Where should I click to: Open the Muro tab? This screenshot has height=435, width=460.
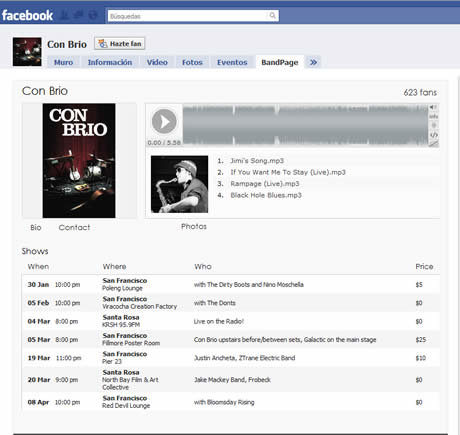pos(63,62)
